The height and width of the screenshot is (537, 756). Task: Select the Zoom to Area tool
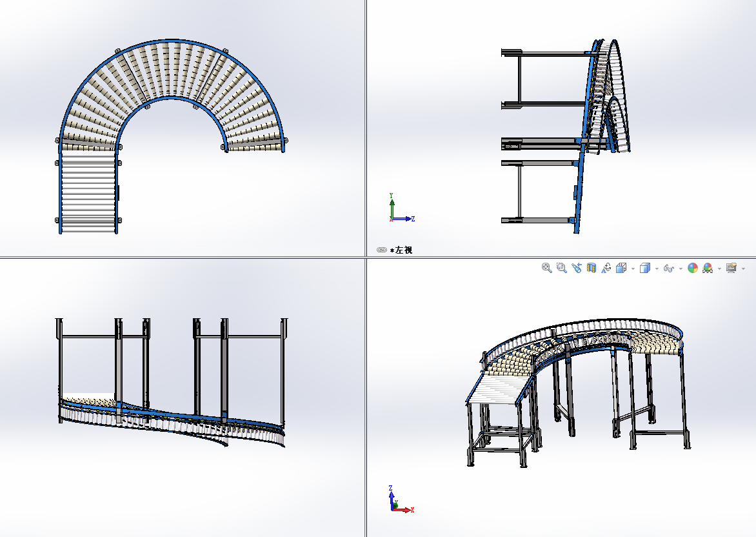561,268
